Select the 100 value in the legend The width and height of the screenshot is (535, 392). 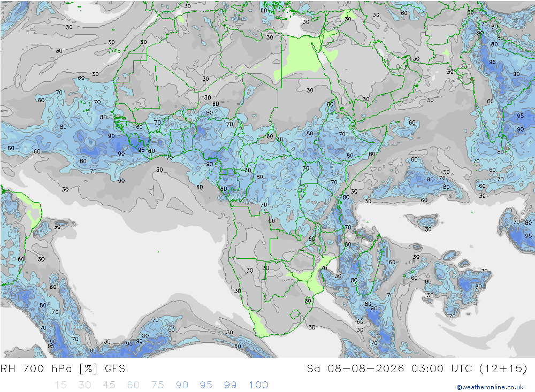[x=258, y=385]
